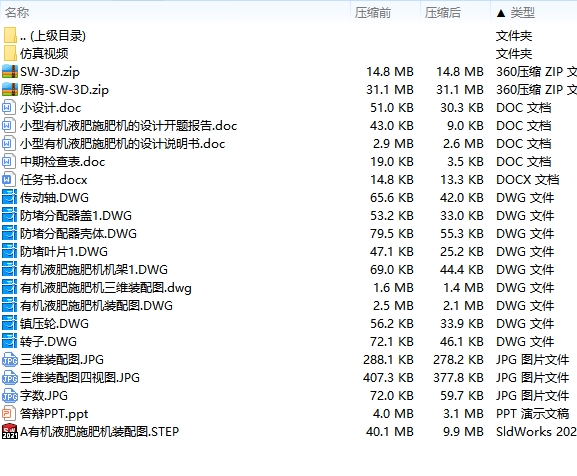Screen dimensions: 577x476
Task: Click the 防堵分配器盖1.DWG drawing icon
Action: [x=9, y=216]
